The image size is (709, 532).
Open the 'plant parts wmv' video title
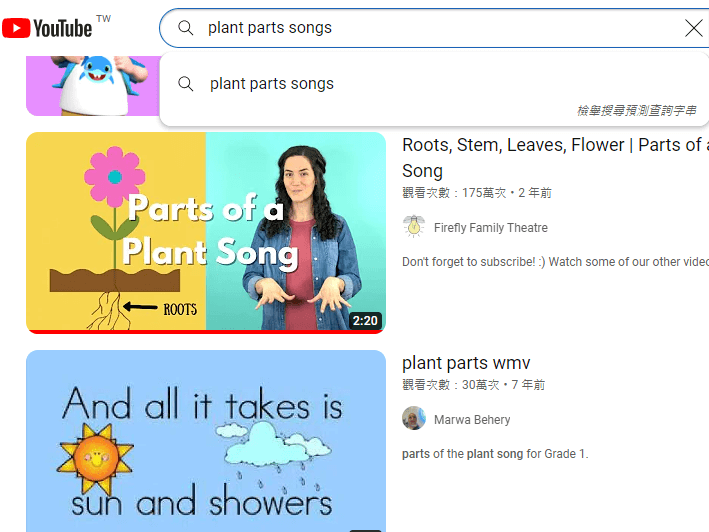[466, 362]
